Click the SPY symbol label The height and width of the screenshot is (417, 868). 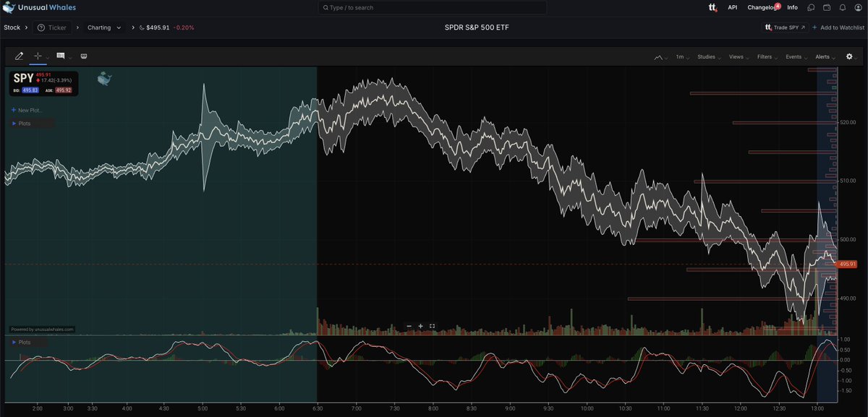(x=22, y=79)
